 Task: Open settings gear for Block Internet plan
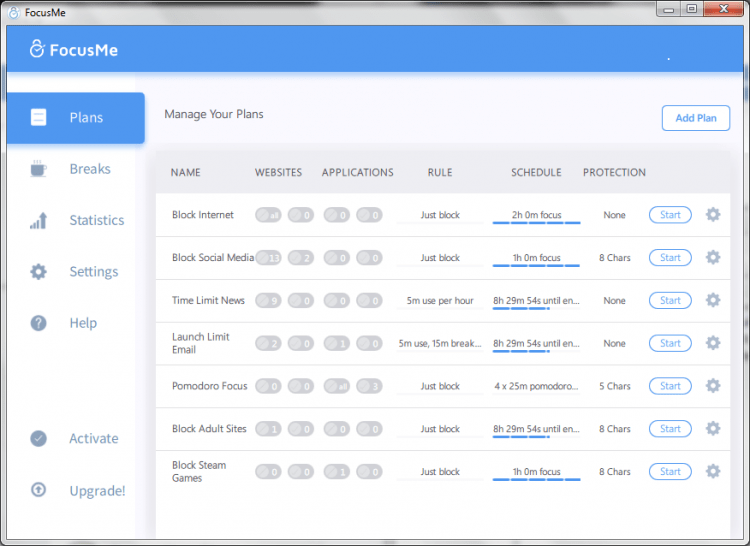(x=713, y=215)
